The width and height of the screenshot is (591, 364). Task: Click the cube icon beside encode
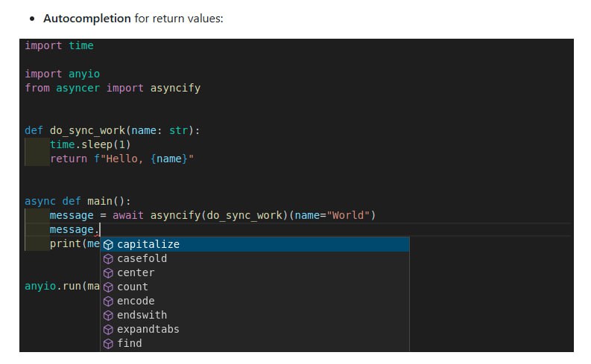coord(108,301)
